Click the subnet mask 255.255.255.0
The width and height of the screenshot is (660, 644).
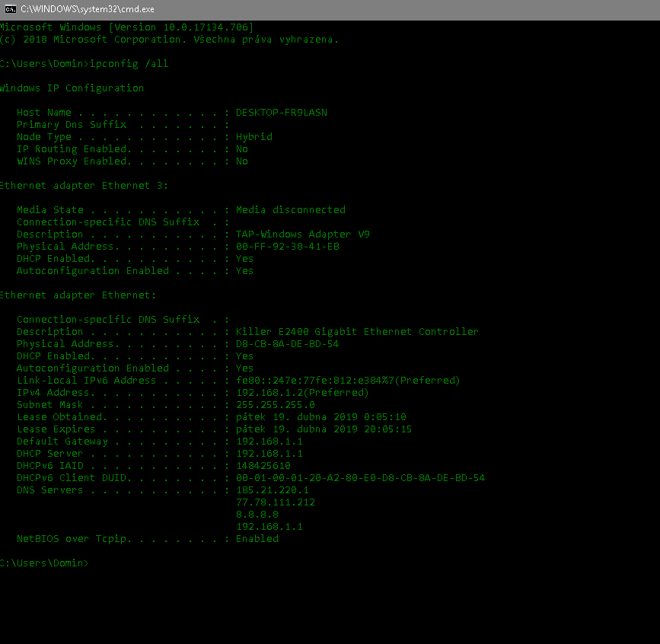click(x=275, y=405)
